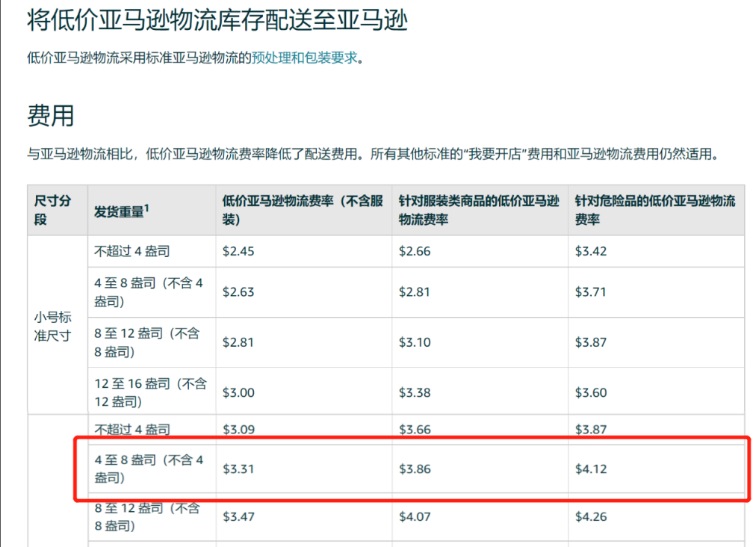756x547 pixels.
Task: Click the 将低价亚马逊物流库存配送至亚马逊 heading
Action: pyautogui.click(x=217, y=21)
